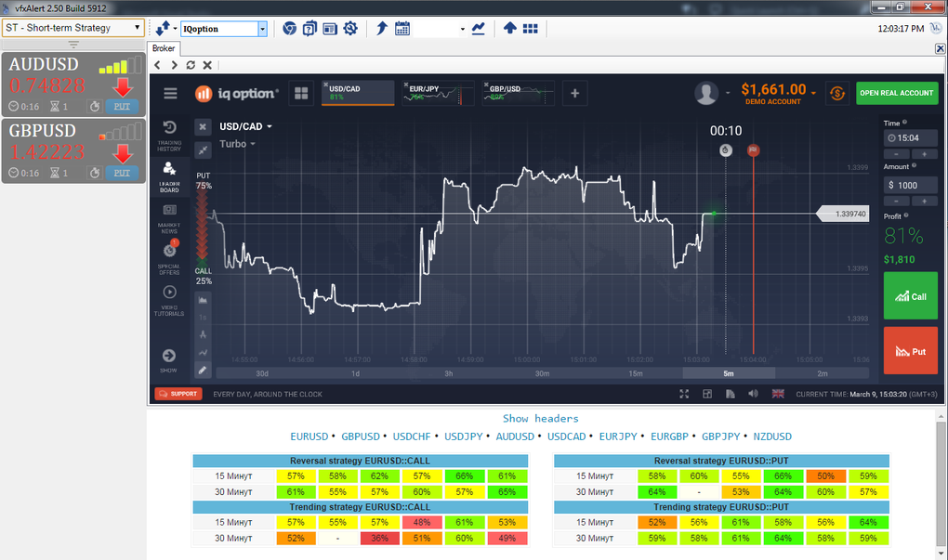Go back in broker browser
This screenshot has height=560, width=948.
coord(157,65)
